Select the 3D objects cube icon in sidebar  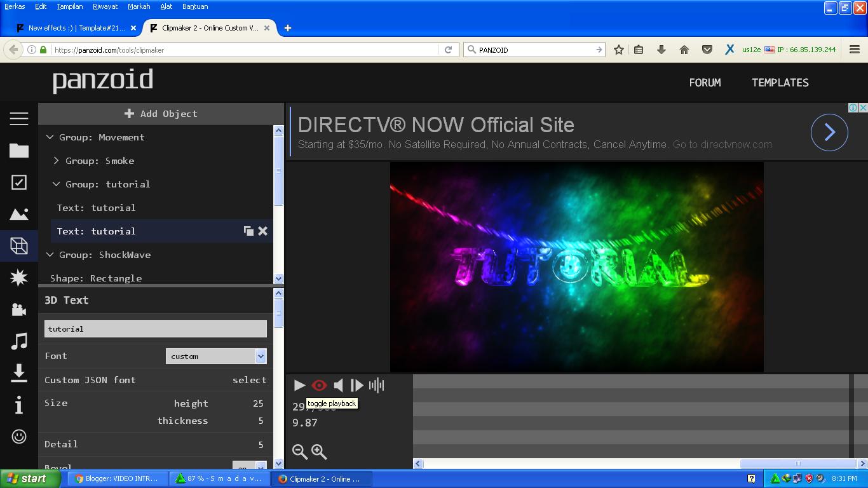19,246
